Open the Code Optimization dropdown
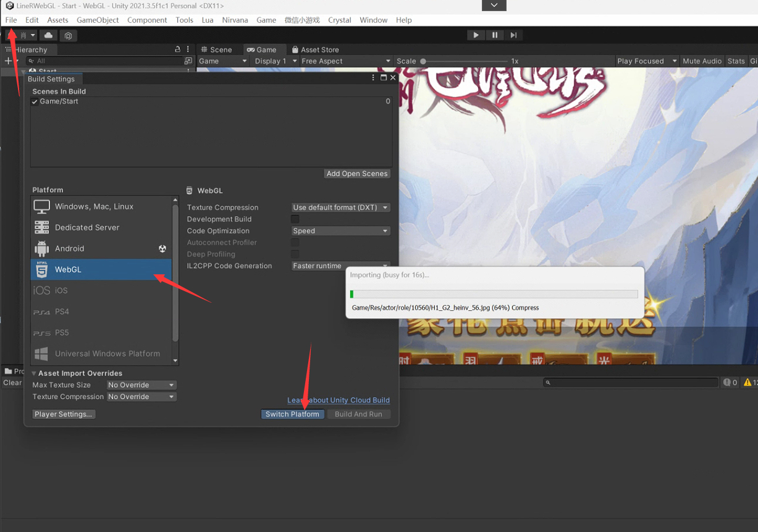758x532 pixels. click(x=340, y=231)
